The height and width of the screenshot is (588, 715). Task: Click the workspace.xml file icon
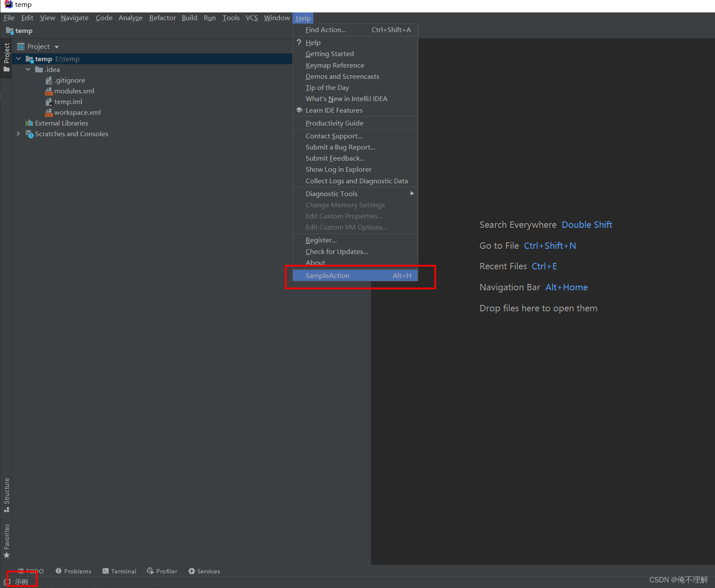tap(49, 113)
